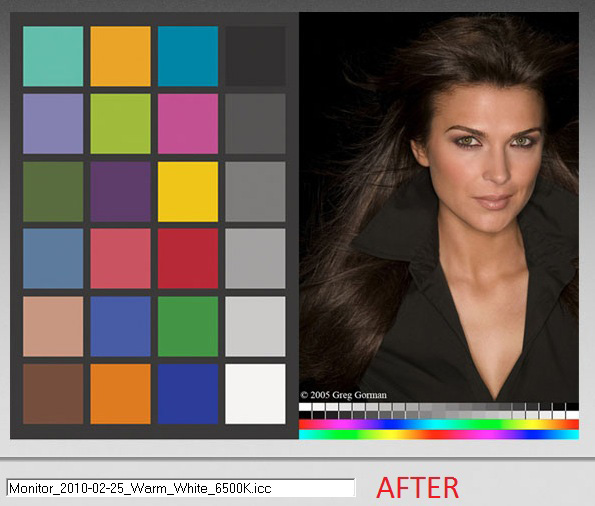Select the deep navy blue patch

(188, 394)
